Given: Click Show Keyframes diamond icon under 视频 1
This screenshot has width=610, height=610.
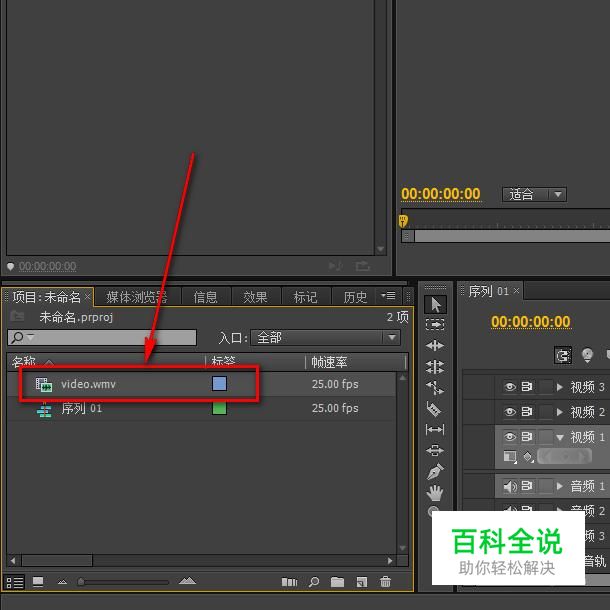Looking at the screenshot, I should (x=528, y=456).
